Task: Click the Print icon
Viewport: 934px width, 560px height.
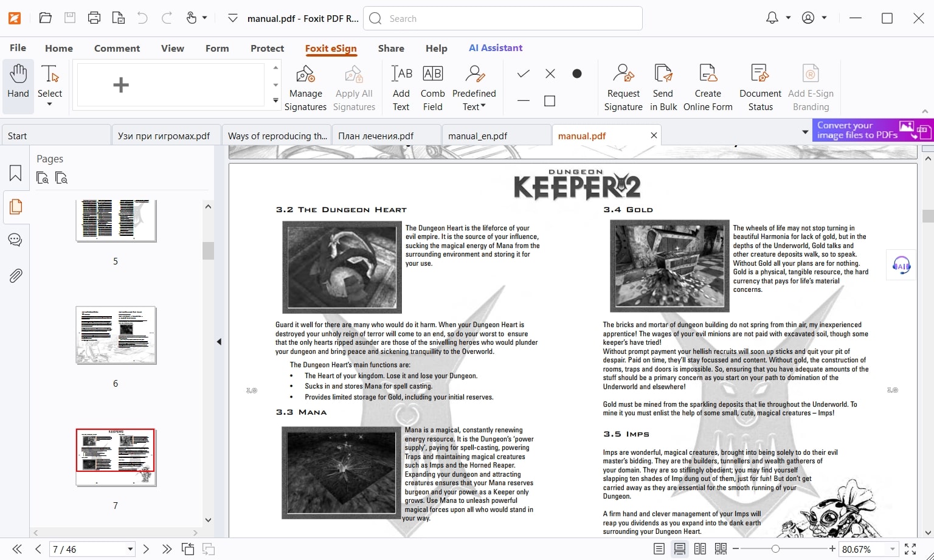Action: click(x=94, y=18)
